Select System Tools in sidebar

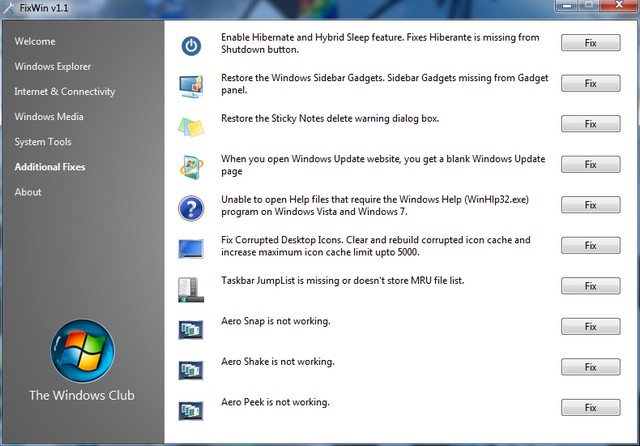point(43,142)
